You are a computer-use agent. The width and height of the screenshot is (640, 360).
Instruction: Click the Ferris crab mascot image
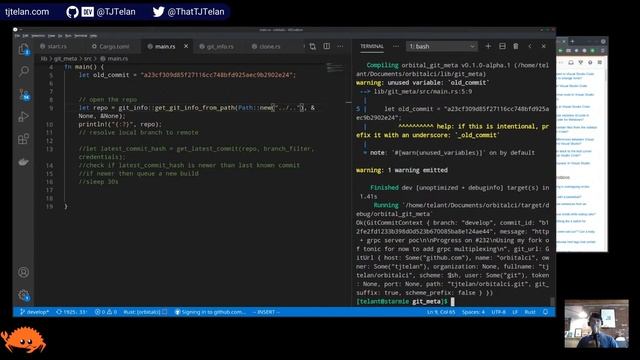coord(23,340)
